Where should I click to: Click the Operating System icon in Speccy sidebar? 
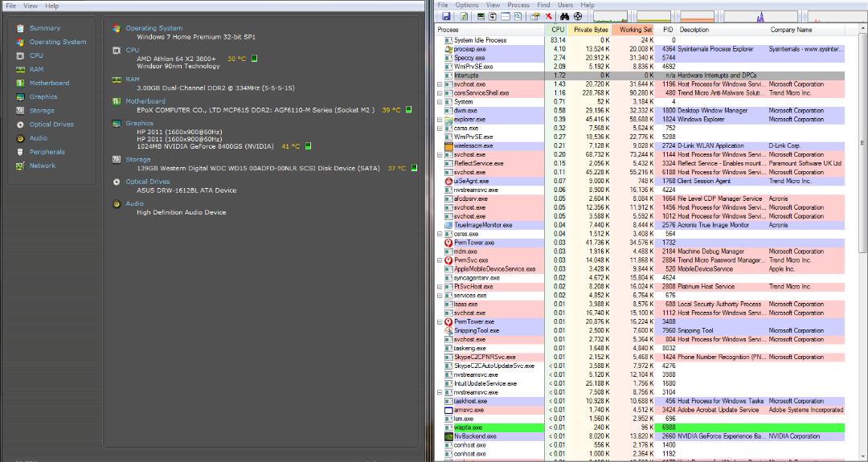(x=20, y=42)
